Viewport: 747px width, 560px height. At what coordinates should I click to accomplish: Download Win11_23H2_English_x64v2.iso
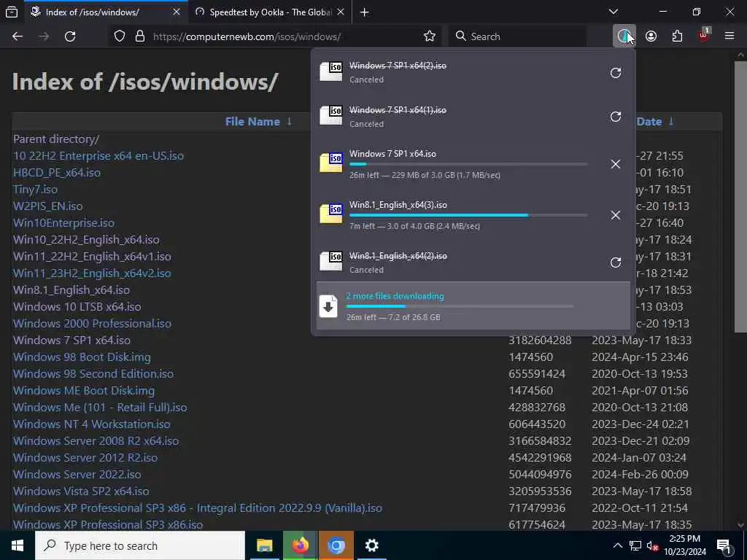[92, 273]
